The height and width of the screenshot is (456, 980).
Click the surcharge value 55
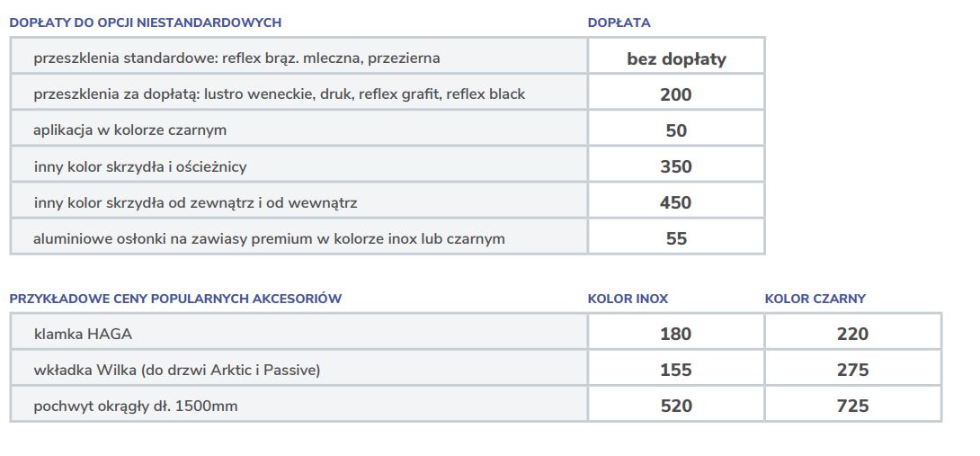pyautogui.click(x=676, y=238)
